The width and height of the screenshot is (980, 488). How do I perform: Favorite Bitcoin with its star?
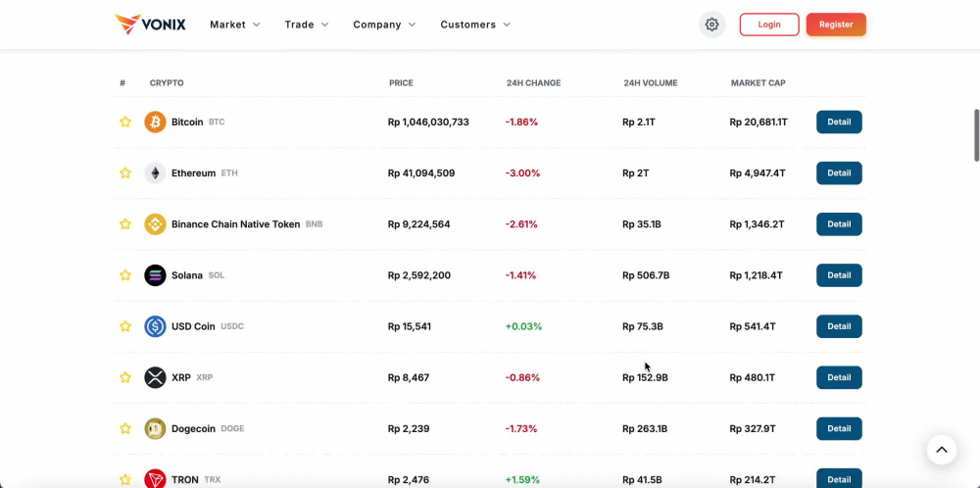click(x=125, y=122)
